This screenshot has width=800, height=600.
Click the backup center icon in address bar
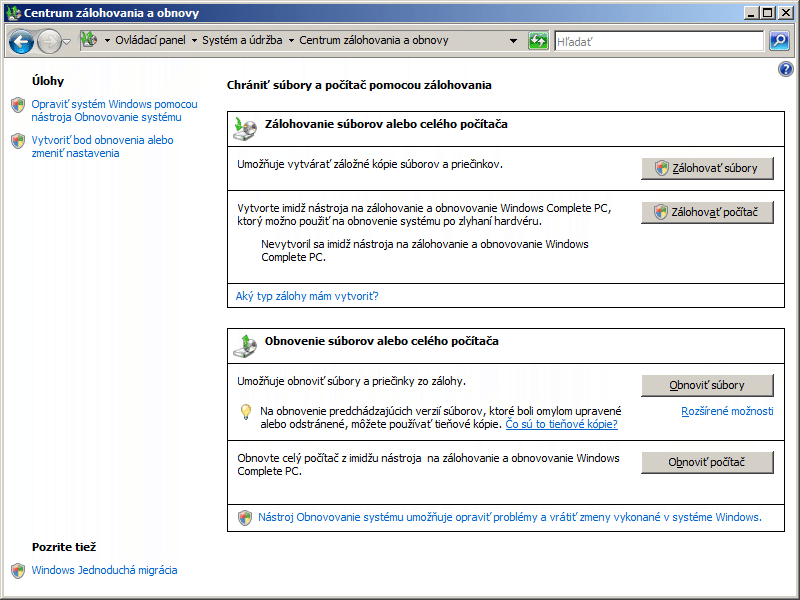(x=89, y=40)
